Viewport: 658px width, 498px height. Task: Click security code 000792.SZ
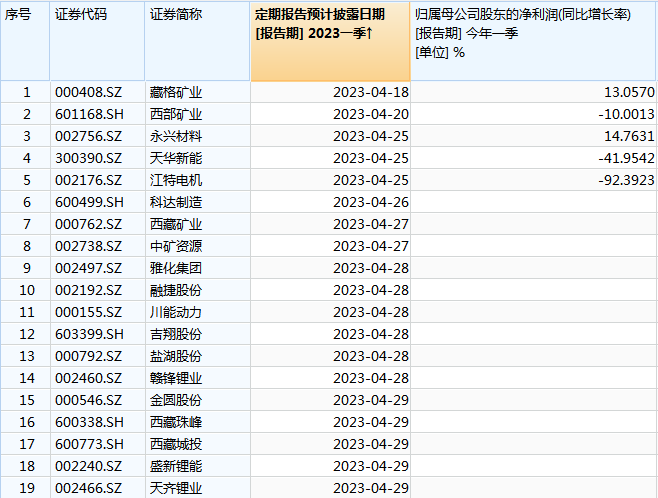pos(89,356)
